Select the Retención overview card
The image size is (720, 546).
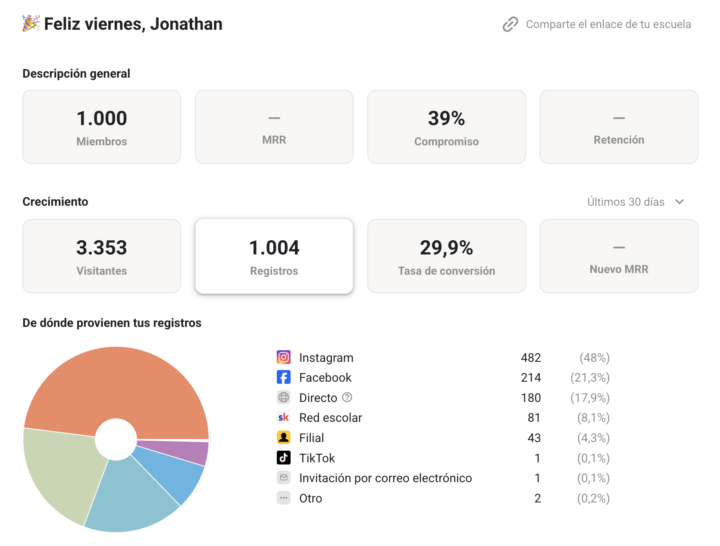[x=619, y=127]
